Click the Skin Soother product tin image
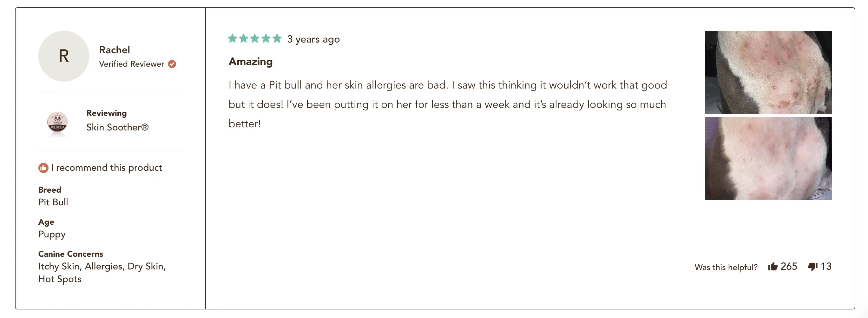868x318 pixels. click(57, 123)
